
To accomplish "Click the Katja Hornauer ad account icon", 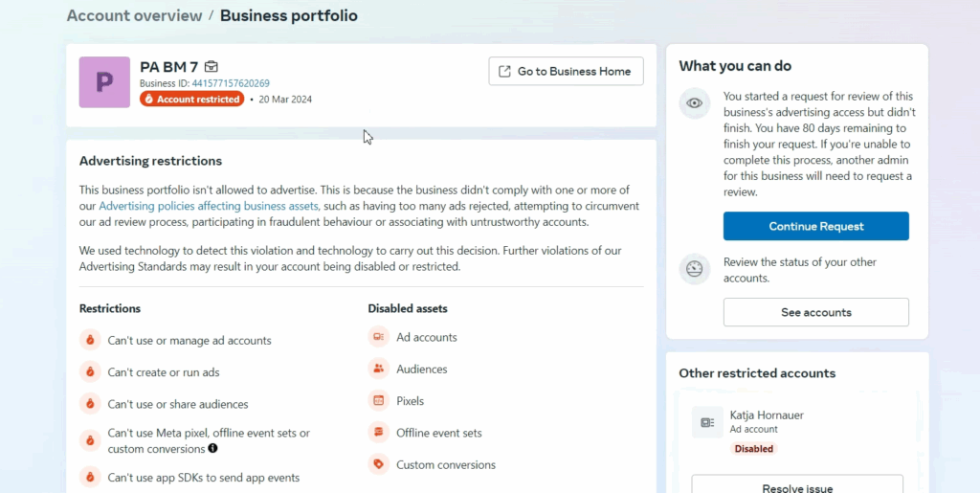I will click(707, 422).
